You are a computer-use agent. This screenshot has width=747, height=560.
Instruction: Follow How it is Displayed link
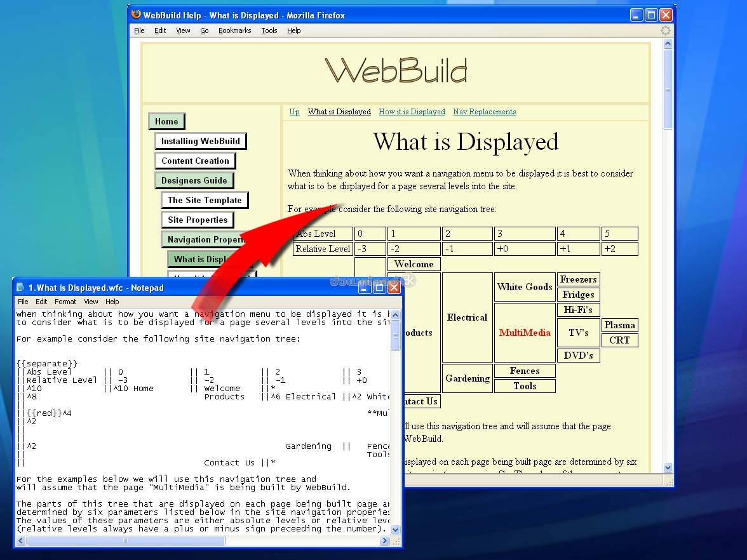[412, 112]
